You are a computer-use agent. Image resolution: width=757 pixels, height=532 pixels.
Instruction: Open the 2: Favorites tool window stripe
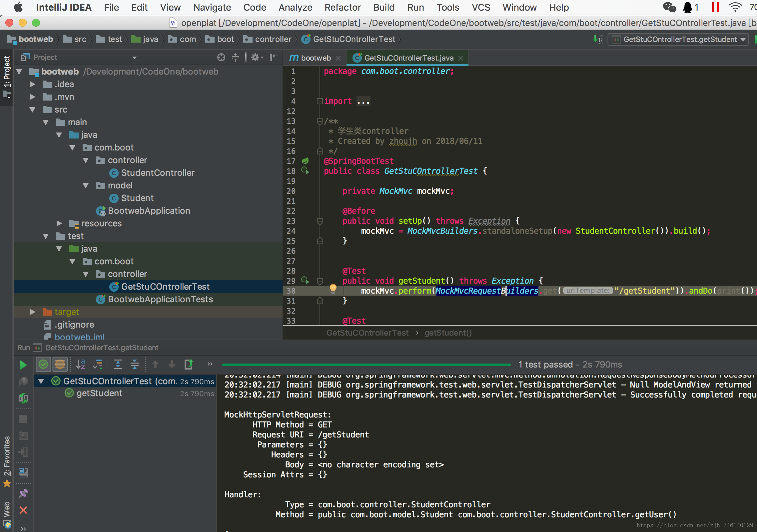(7, 461)
